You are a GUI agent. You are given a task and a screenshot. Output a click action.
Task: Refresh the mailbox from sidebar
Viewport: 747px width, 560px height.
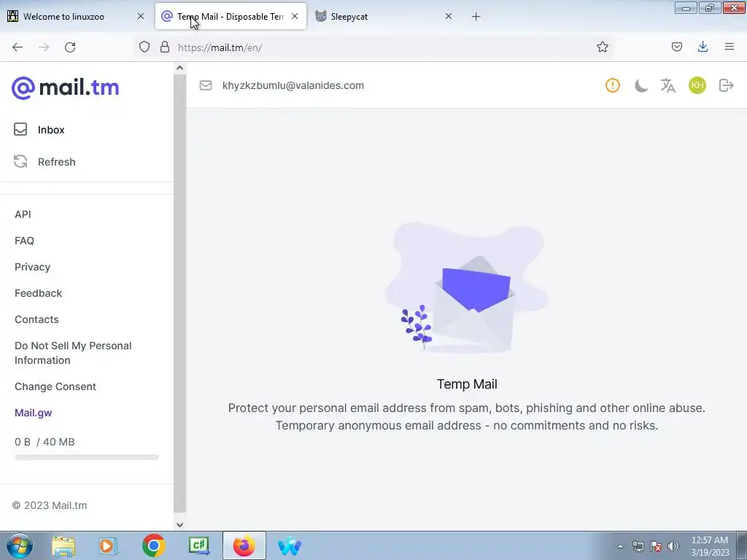[x=57, y=162]
